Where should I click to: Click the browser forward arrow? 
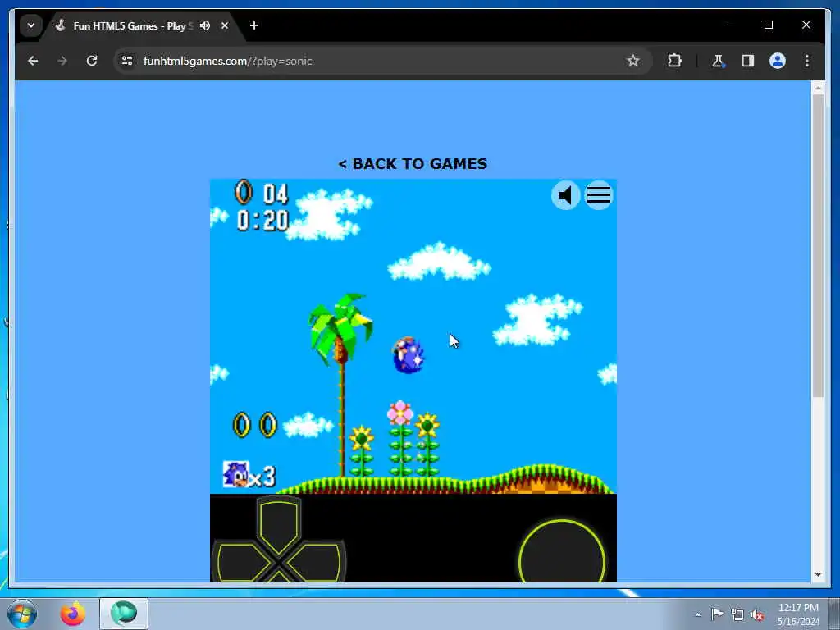click(62, 61)
